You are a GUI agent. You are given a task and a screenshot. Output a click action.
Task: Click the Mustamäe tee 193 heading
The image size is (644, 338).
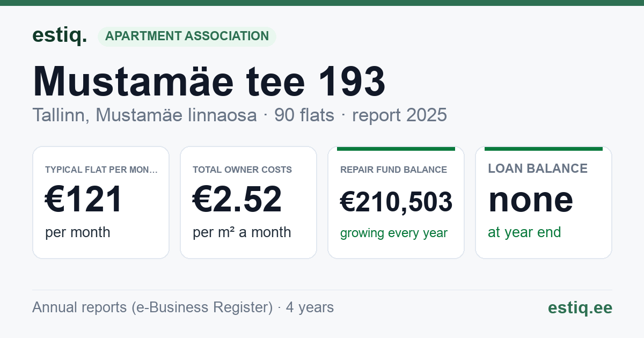(x=209, y=81)
